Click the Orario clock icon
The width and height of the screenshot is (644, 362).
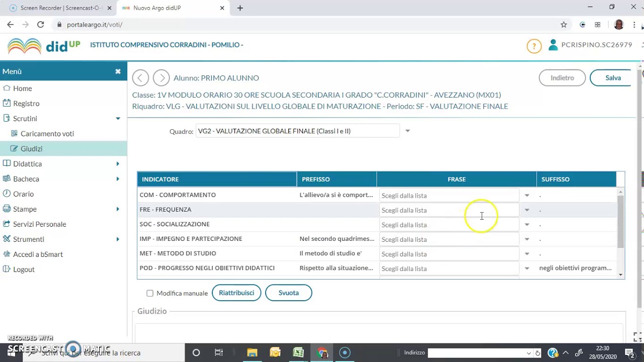coord(7,194)
